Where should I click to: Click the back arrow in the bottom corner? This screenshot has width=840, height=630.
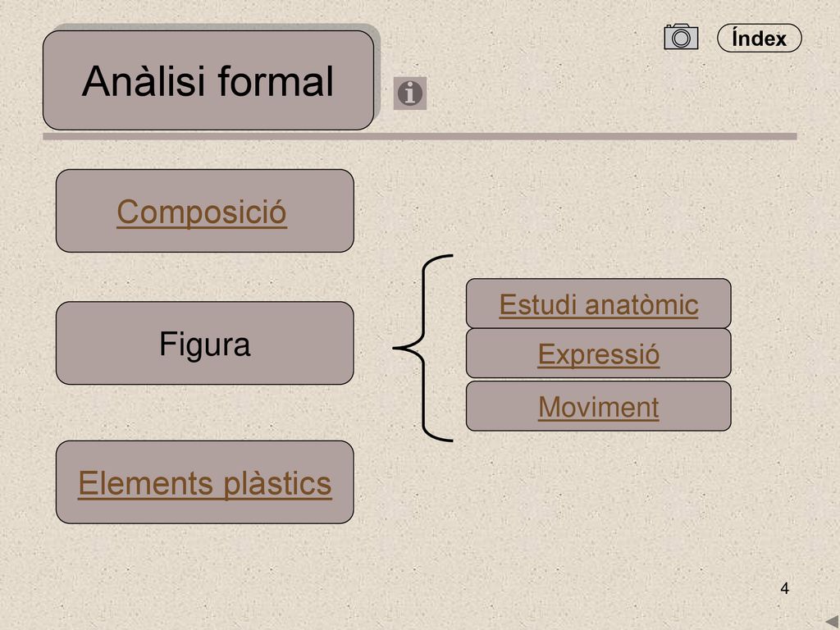coord(832,622)
